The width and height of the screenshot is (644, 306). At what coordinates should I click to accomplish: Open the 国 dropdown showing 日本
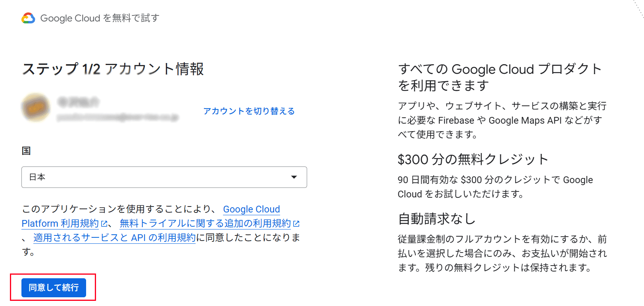pos(164,177)
